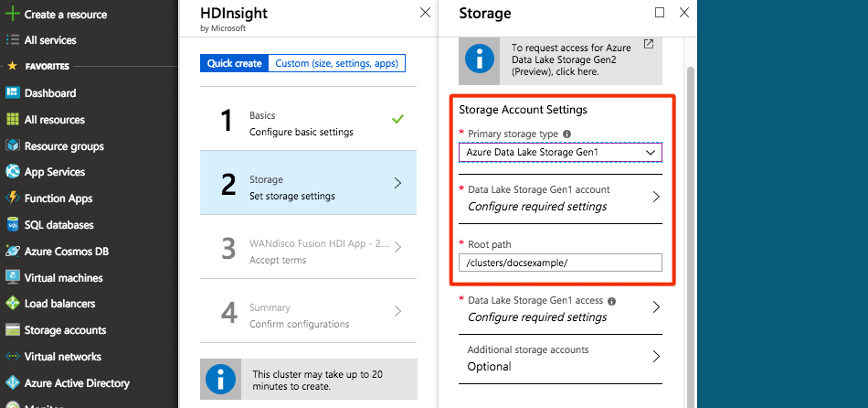Image resolution: width=868 pixels, height=408 pixels.
Task: Open All resources grid icon
Action: click(13, 119)
